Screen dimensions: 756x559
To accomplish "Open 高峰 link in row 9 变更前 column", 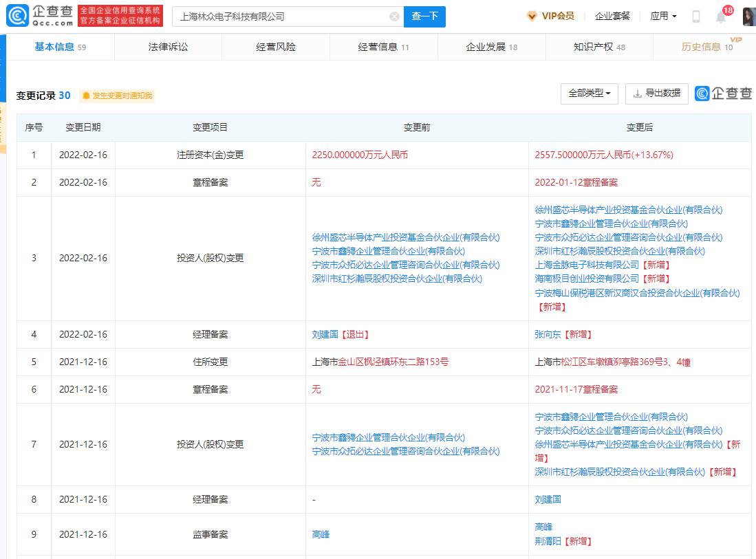I will [x=321, y=534].
